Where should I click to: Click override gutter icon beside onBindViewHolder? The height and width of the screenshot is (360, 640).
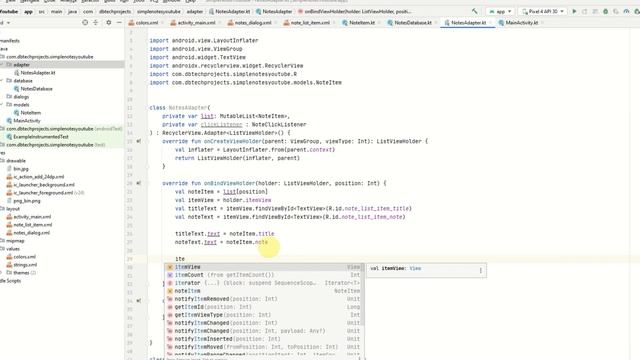(139, 183)
